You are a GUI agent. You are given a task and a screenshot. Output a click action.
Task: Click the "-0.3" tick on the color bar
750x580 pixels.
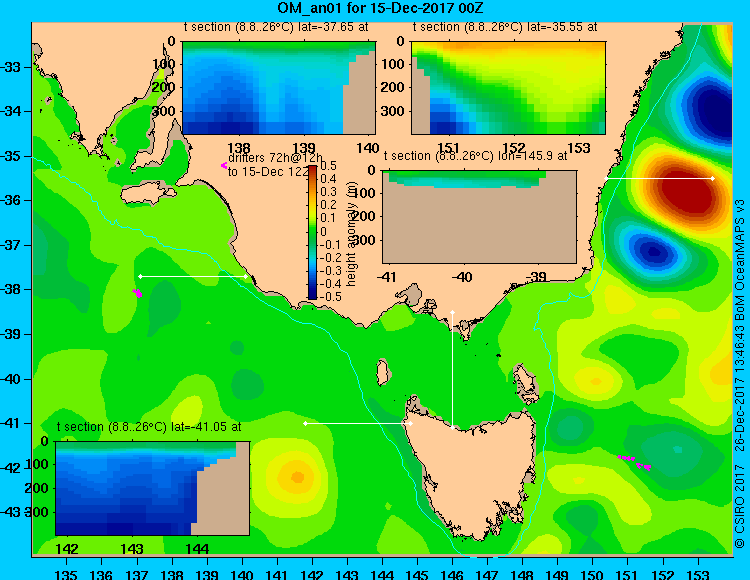330,270
